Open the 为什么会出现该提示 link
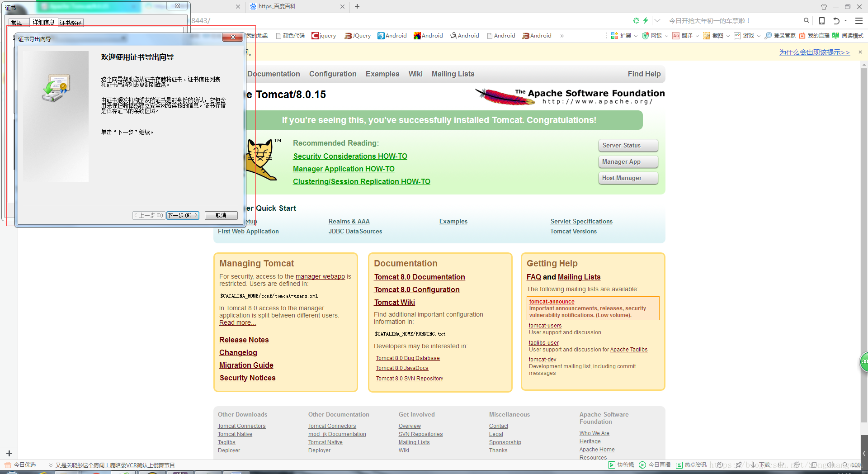This screenshot has height=474, width=868. pos(814,52)
